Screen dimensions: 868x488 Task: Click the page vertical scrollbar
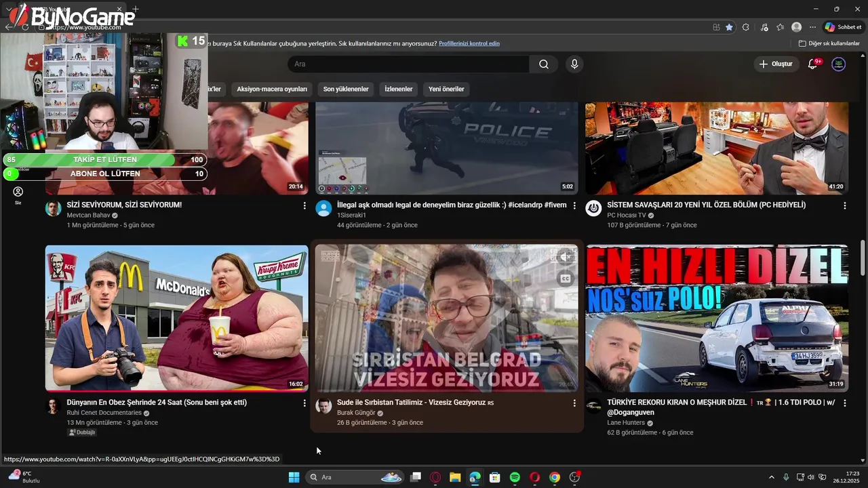point(863,258)
